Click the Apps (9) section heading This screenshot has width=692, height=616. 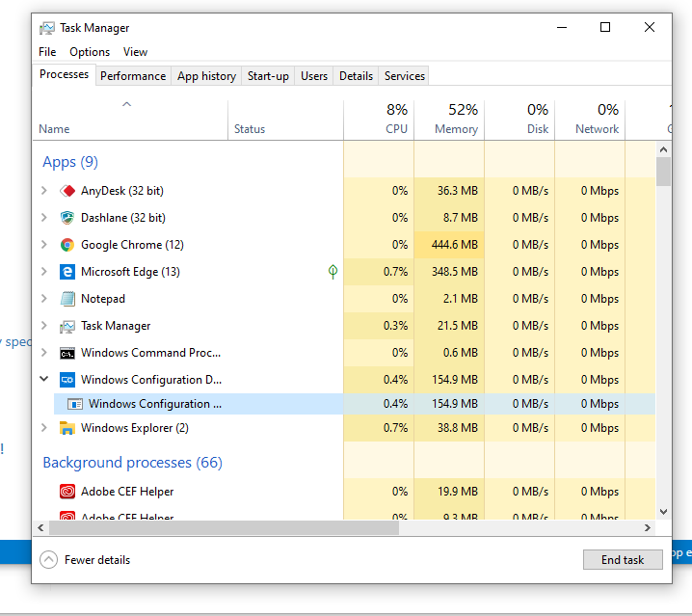(70, 162)
